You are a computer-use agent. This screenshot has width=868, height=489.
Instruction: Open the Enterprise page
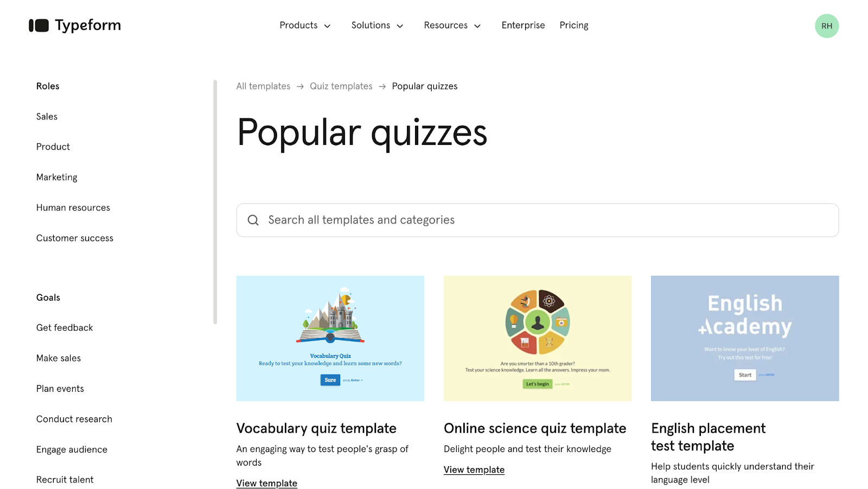pyautogui.click(x=523, y=26)
